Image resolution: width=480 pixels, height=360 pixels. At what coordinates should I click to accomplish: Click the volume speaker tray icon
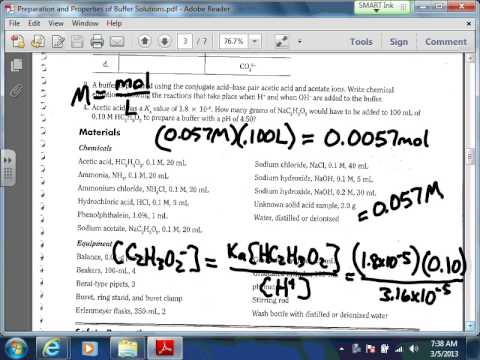coord(414,349)
